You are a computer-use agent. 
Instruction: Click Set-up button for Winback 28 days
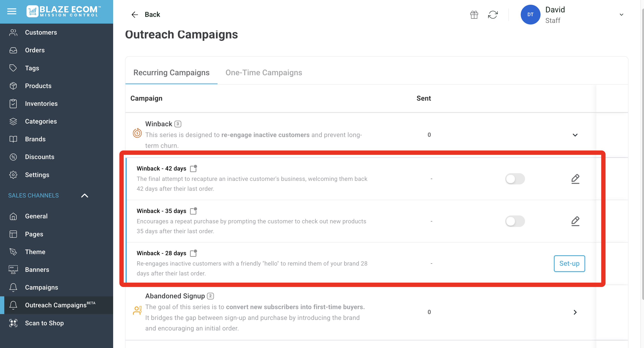pos(569,263)
